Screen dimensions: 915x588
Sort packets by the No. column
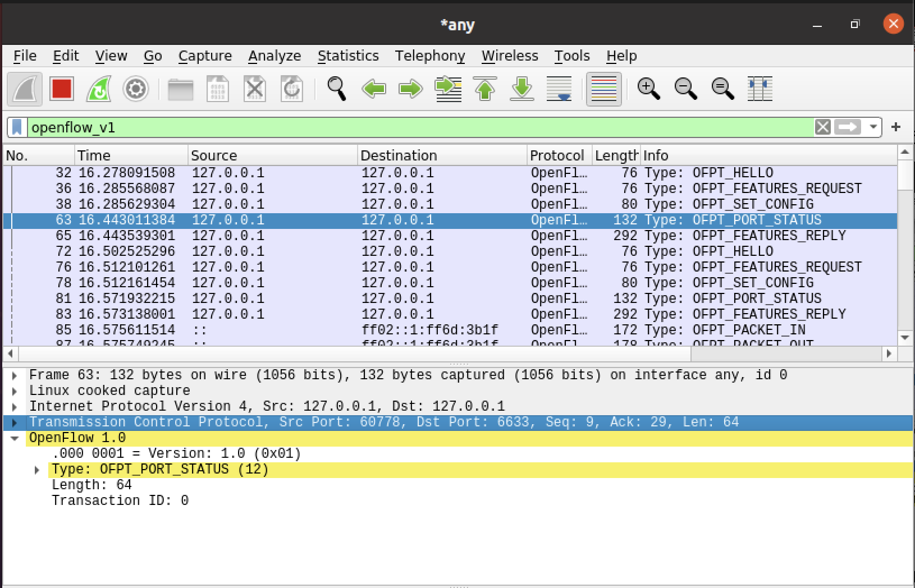(39, 155)
